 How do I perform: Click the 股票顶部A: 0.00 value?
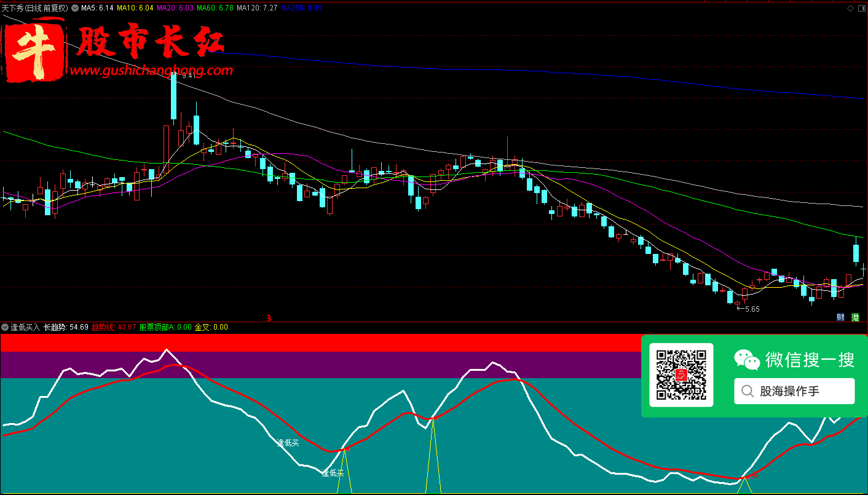[166, 327]
